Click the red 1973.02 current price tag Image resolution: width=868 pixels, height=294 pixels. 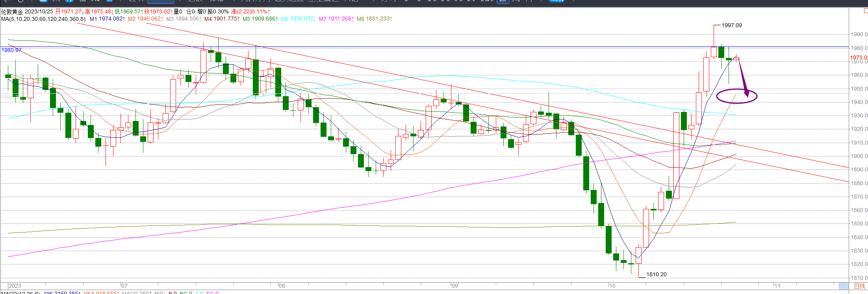tap(859, 58)
